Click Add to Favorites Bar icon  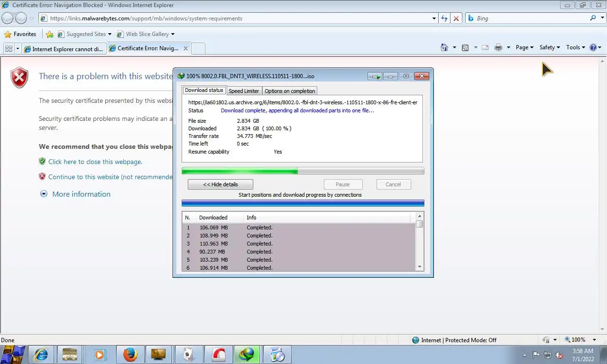pos(50,34)
